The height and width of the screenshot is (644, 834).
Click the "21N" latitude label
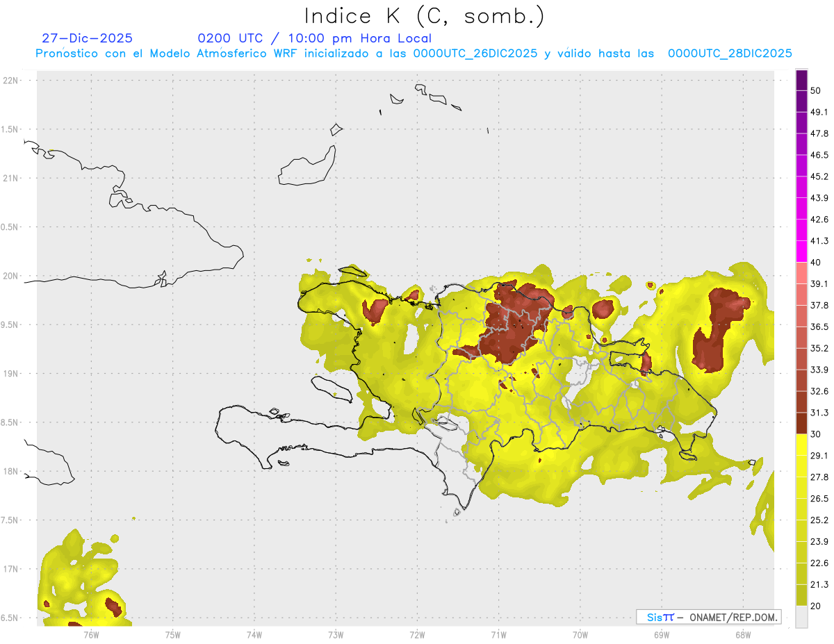click(11, 179)
